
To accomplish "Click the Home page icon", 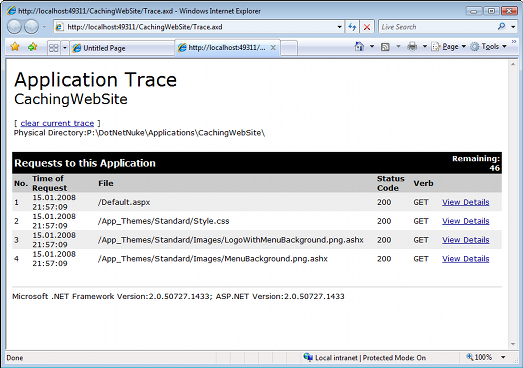I will 359,46.
